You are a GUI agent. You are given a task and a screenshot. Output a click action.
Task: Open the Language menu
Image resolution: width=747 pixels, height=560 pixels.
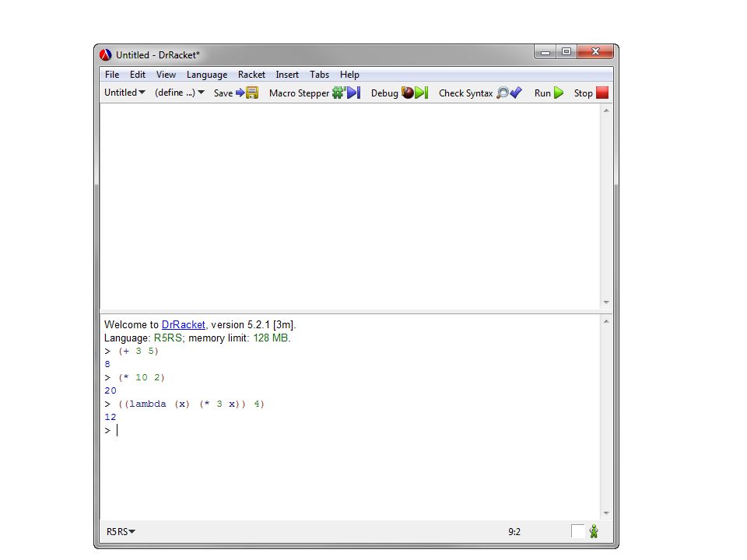[x=207, y=75]
